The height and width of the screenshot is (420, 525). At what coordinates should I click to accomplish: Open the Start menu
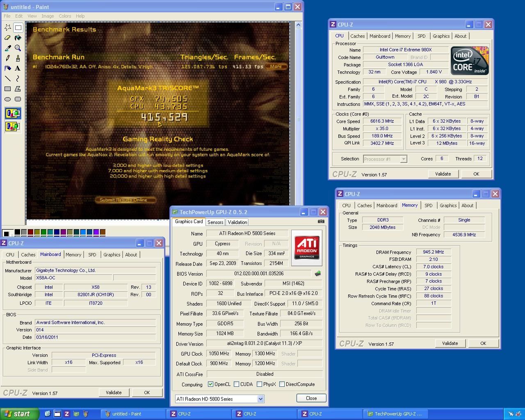pos(20,414)
